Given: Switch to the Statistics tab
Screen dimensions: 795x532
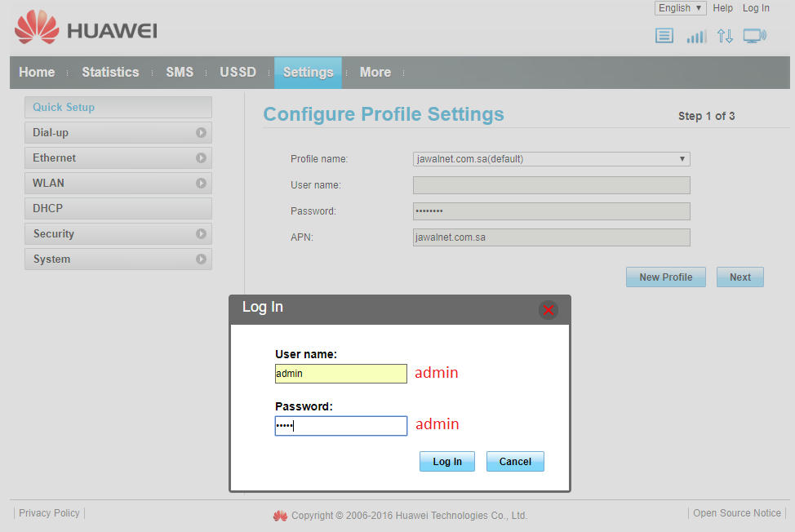Looking at the screenshot, I should (110, 72).
